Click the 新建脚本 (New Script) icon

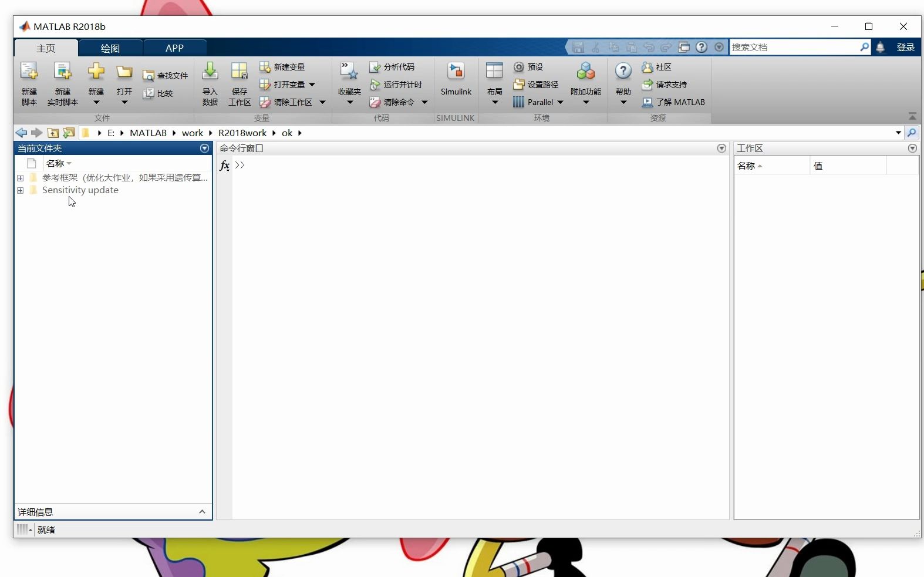[x=29, y=72]
